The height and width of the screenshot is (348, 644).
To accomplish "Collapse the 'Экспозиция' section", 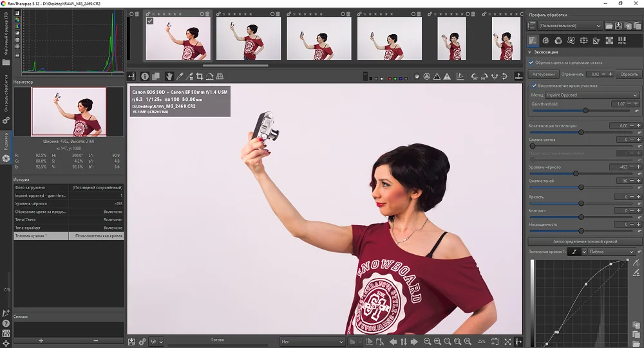I will 530,52.
